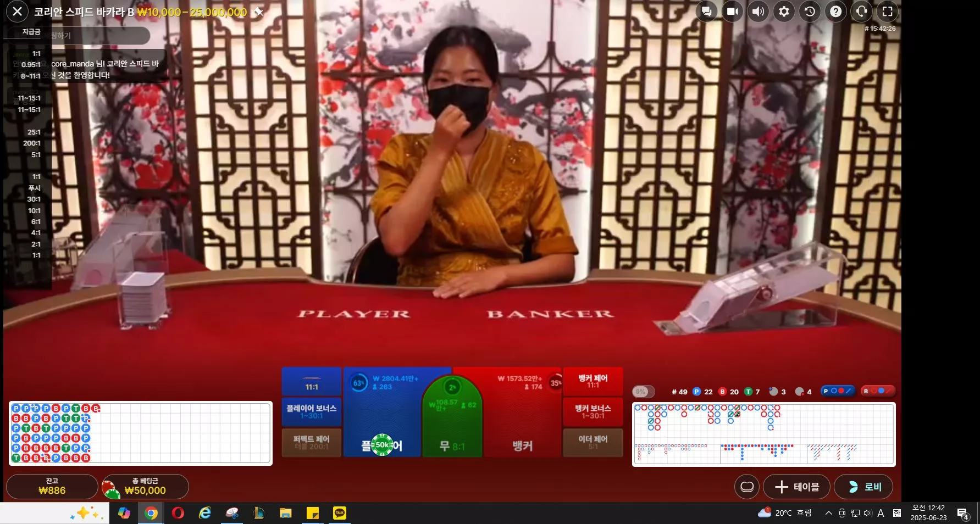The width and height of the screenshot is (980, 524).
Task: Toggle the video camera icon
Action: pos(733,12)
